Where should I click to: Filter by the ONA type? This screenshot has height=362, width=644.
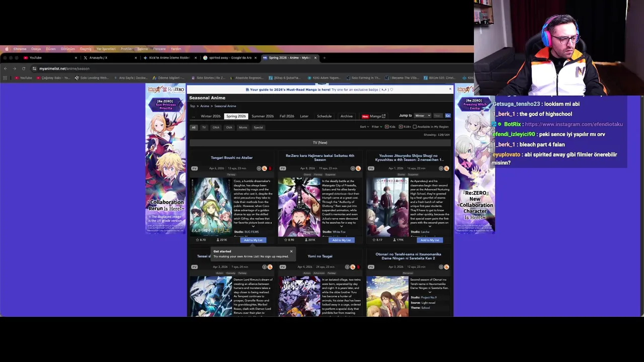pos(216,127)
